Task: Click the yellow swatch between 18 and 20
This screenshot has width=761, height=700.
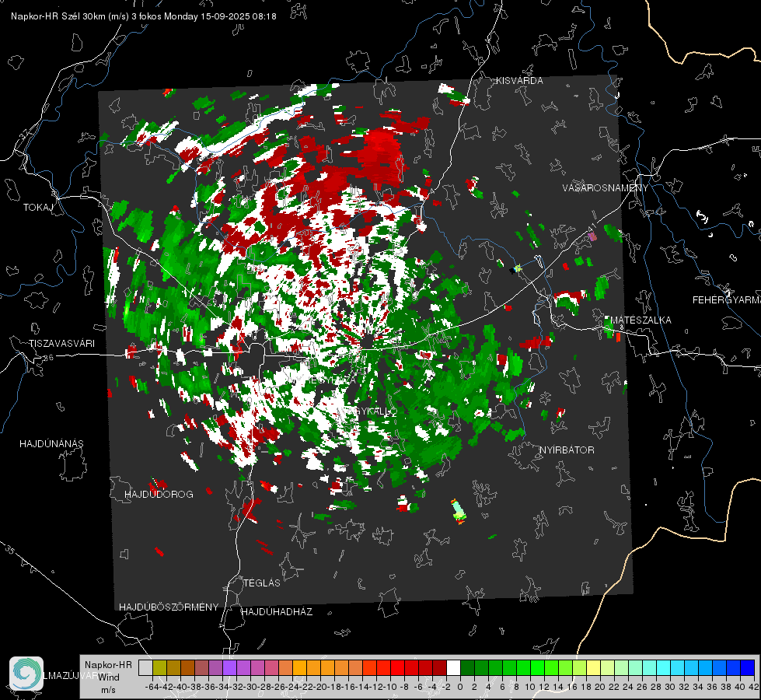Action: pos(593,668)
